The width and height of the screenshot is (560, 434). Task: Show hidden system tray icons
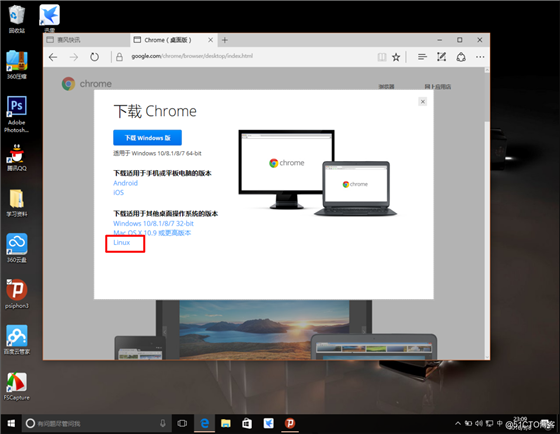458,423
